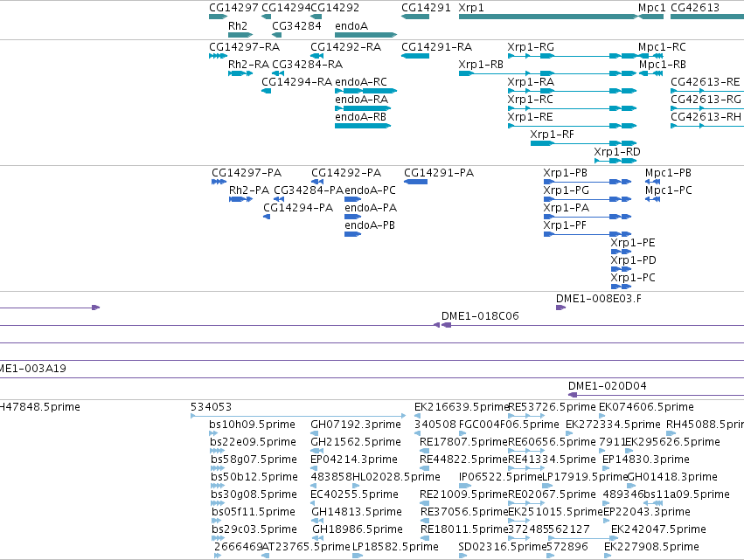744x560 pixels.
Task: Click the CG34284-PA label
Action: pyautogui.click(x=309, y=190)
